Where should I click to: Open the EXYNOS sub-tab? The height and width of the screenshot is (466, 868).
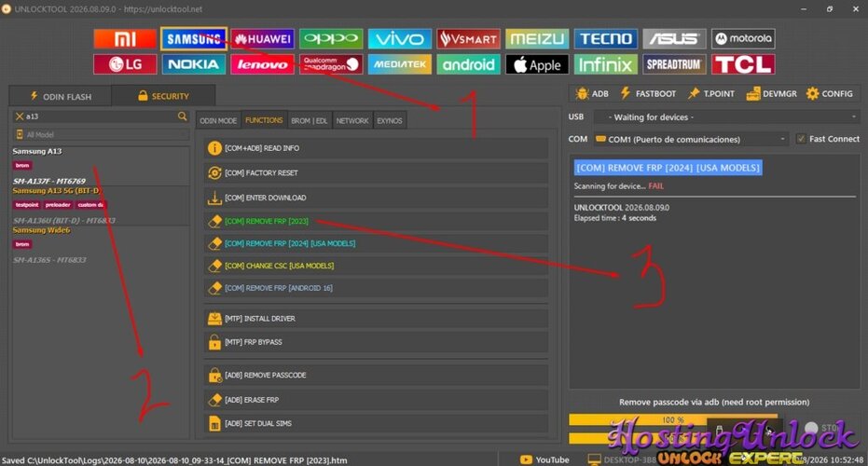(389, 120)
